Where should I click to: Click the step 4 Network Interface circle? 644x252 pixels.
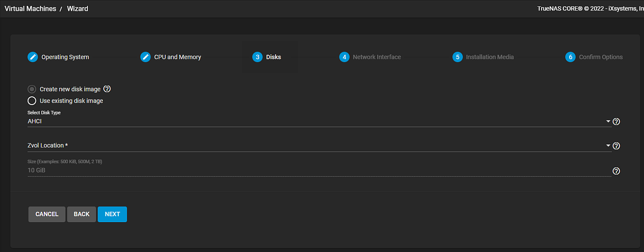point(344,57)
